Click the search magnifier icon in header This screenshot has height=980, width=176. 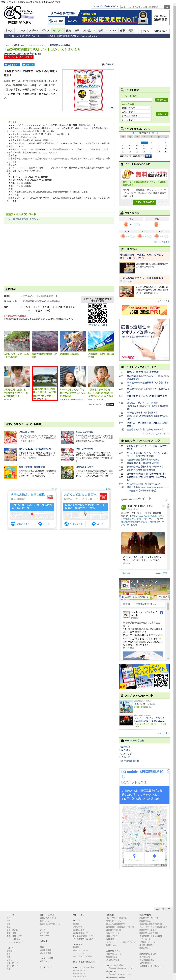tap(166, 7)
